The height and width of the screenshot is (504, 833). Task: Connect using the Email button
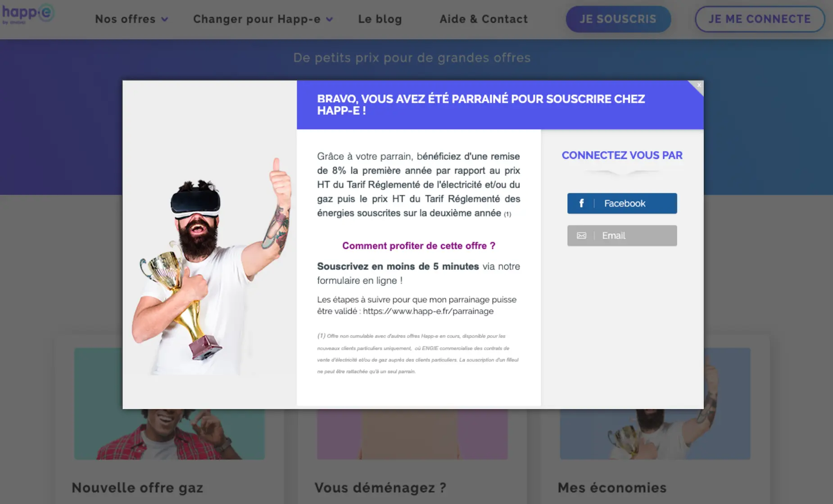622,236
